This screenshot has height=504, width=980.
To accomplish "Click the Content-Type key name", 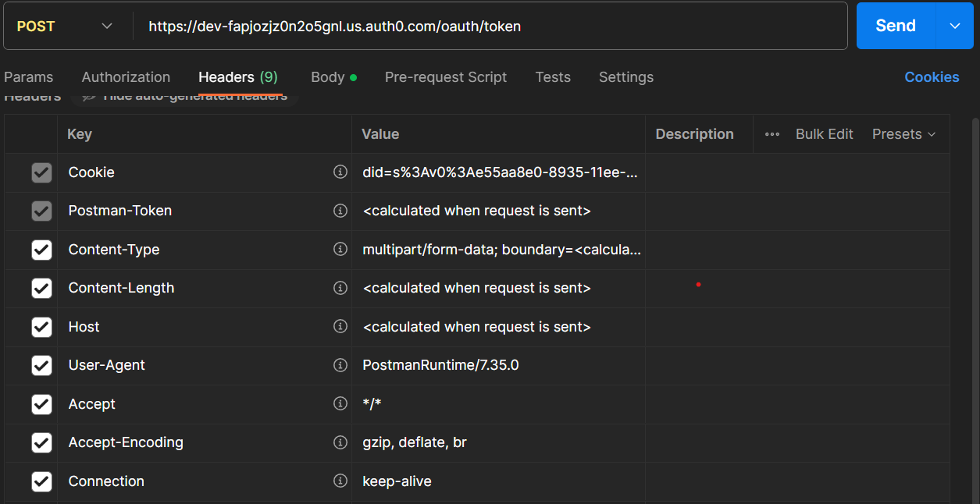I will (114, 250).
